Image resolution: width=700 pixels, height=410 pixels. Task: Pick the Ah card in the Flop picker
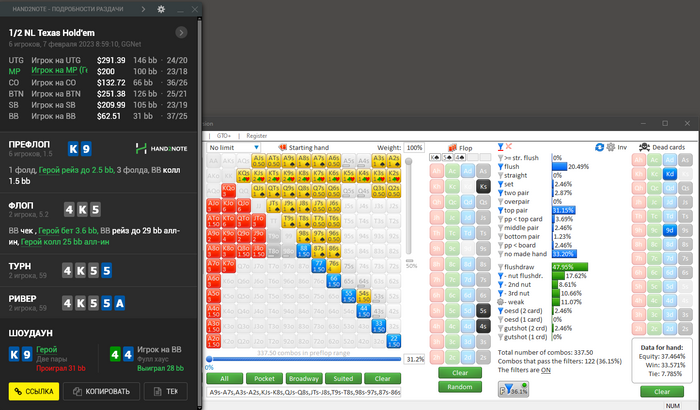click(x=437, y=171)
